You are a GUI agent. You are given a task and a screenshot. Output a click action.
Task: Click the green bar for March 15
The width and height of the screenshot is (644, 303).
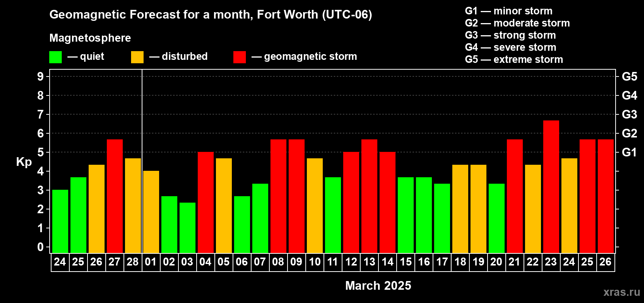pyautogui.click(x=405, y=215)
